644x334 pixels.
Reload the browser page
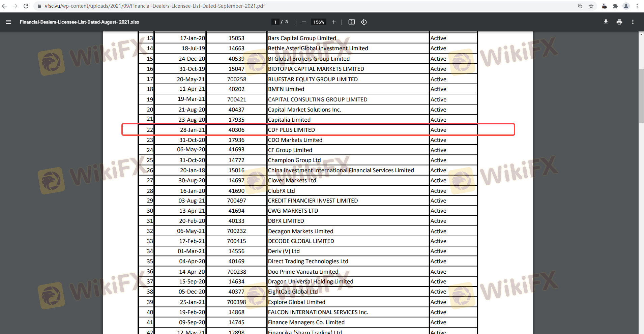(26, 6)
